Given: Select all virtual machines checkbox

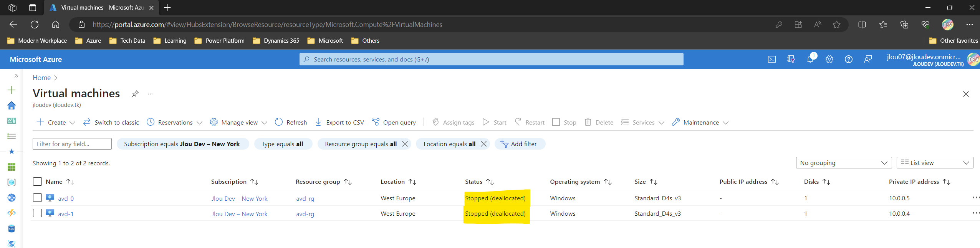Looking at the screenshot, I should point(37,181).
